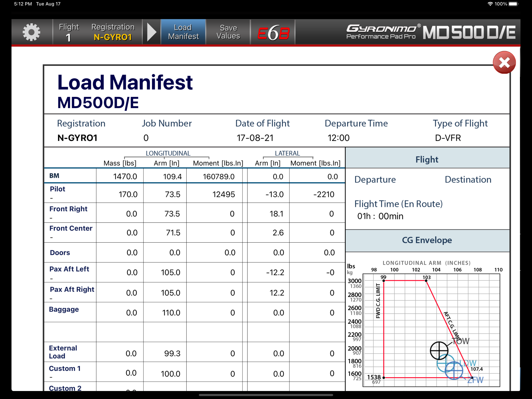Click the 5:12 PM clock in status bar
532x399 pixels.
(23, 4)
